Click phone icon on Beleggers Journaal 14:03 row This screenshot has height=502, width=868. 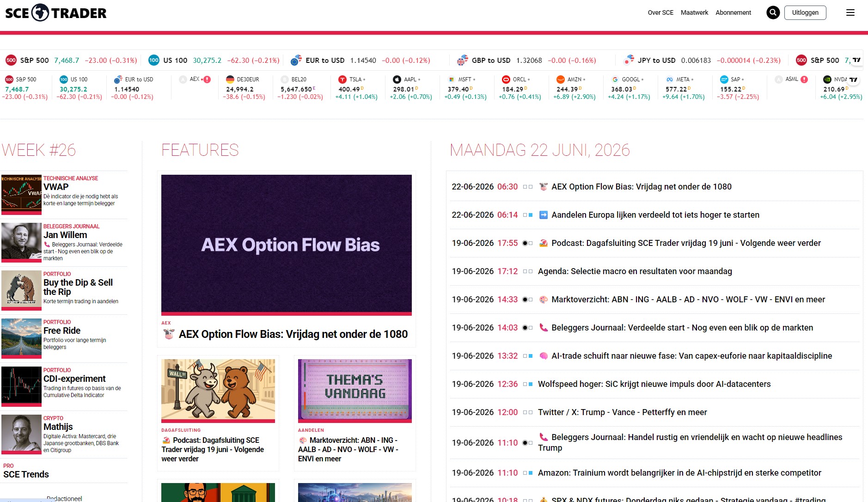(544, 328)
